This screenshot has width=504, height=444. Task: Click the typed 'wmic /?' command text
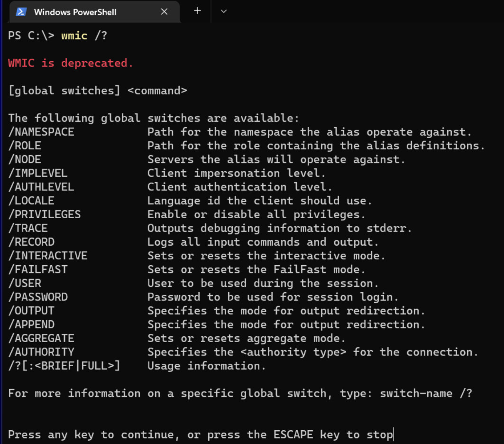coord(84,36)
